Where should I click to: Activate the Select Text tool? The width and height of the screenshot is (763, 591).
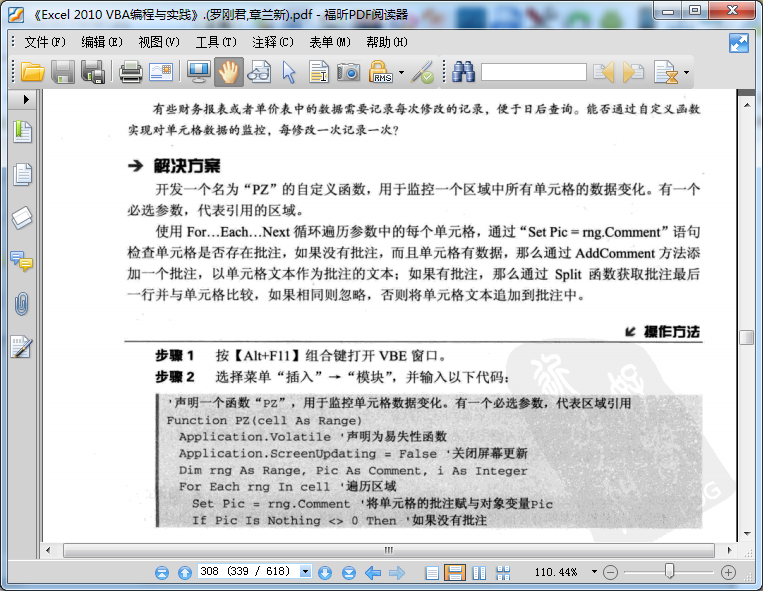pos(319,72)
